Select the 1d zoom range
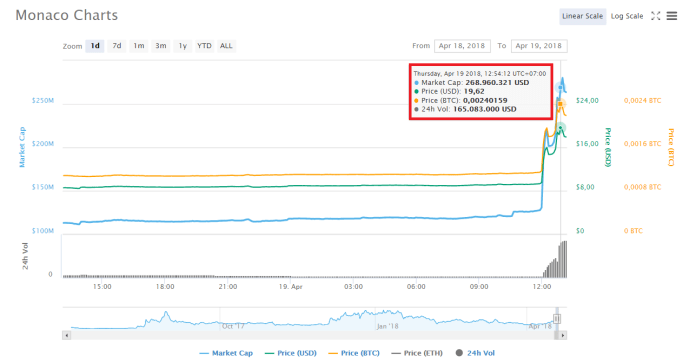 (95, 46)
